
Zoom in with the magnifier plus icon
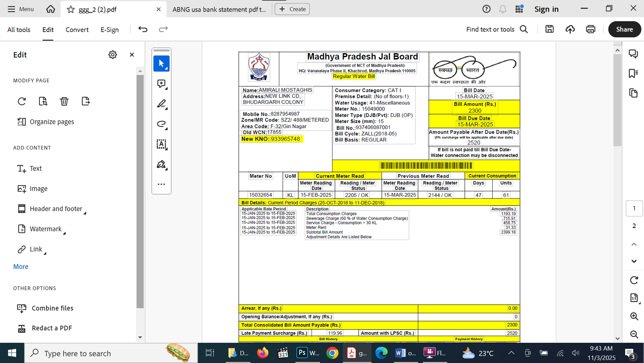[x=633, y=316]
